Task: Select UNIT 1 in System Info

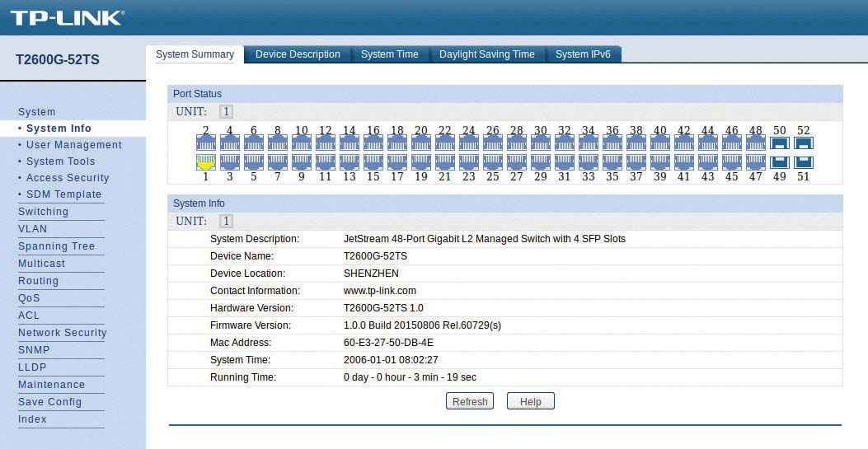Action: click(x=225, y=221)
